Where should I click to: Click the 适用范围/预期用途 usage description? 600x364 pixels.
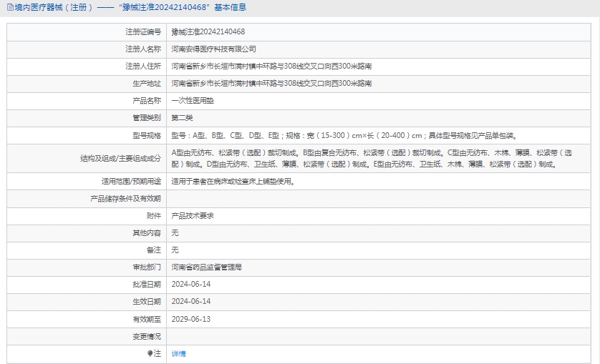coord(233,181)
